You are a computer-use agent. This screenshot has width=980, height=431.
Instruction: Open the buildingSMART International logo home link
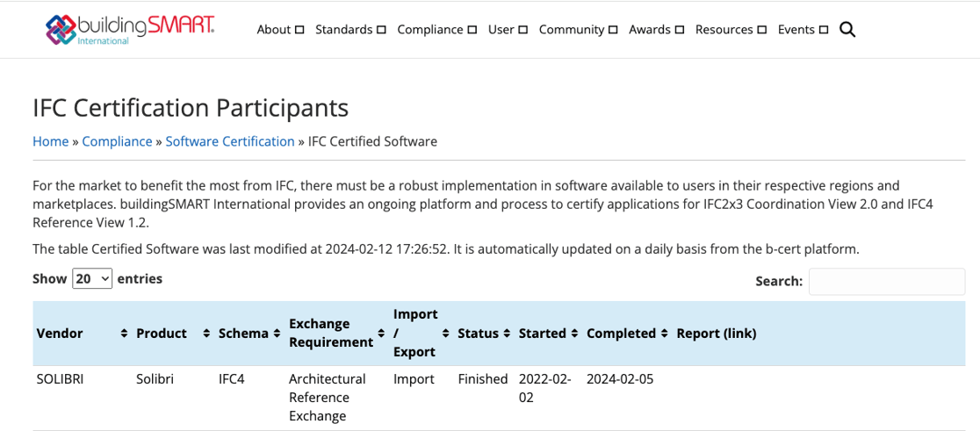[x=130, y=29]
